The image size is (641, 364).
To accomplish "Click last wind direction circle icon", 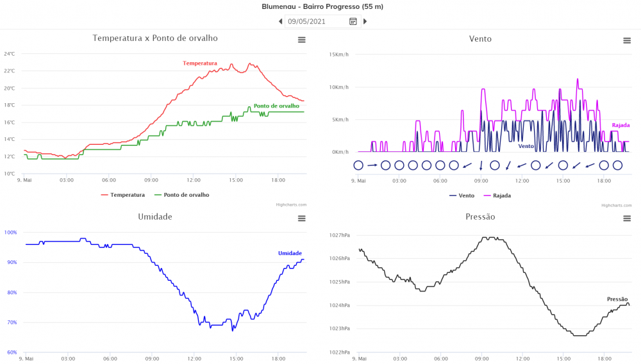I will 617,165.
